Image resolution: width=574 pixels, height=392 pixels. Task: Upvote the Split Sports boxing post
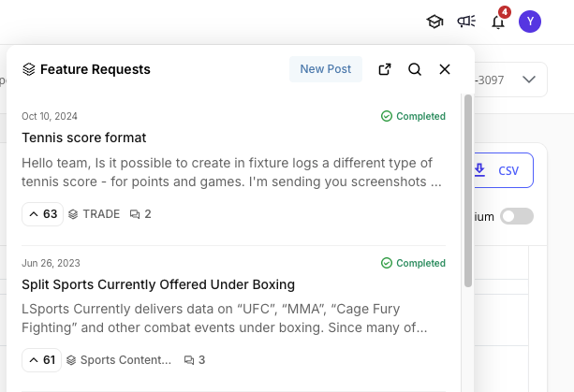pos(42,360)
